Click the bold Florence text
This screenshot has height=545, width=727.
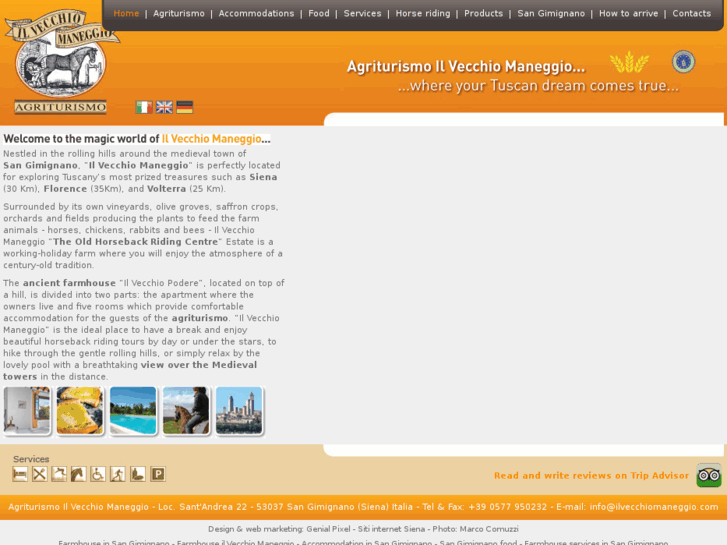pos(65,189)
